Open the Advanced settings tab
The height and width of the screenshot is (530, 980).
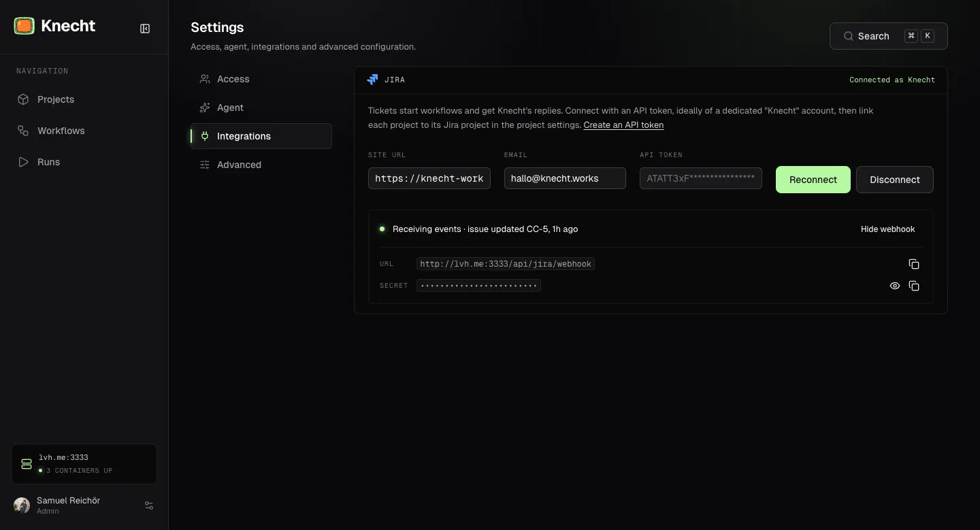pos(261,165)
